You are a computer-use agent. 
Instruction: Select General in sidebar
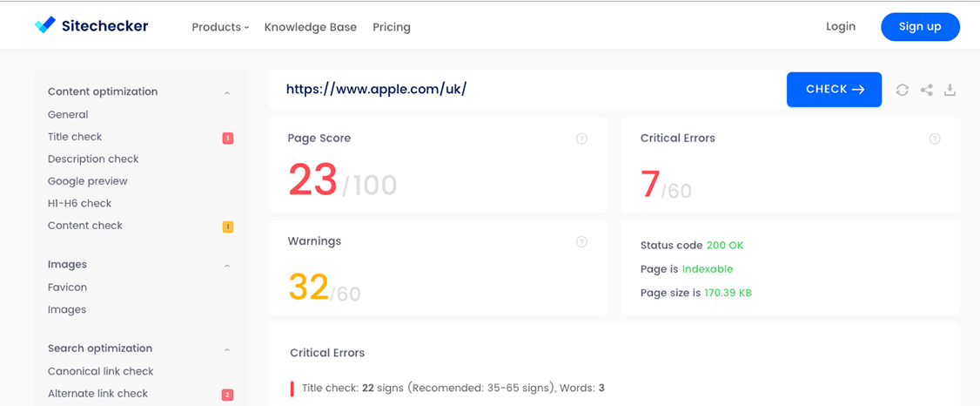click(x=68, y=114)
